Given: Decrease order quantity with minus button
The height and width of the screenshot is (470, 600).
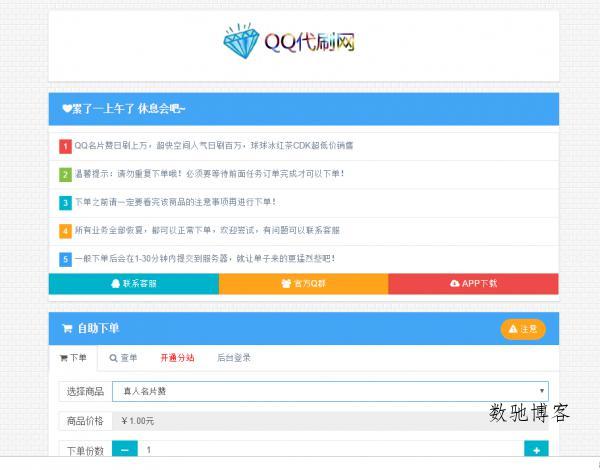Looking at the screenshot, I should [125, 450].
